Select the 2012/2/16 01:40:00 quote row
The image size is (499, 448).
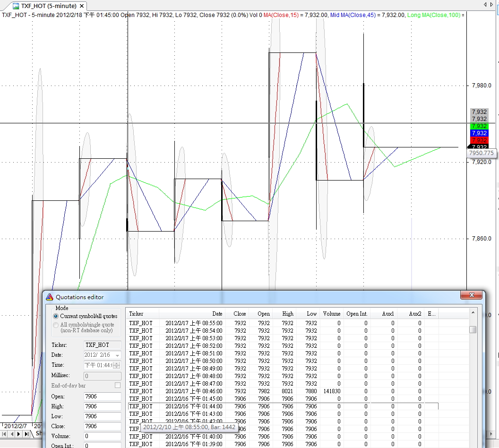[x=283, y=437]
